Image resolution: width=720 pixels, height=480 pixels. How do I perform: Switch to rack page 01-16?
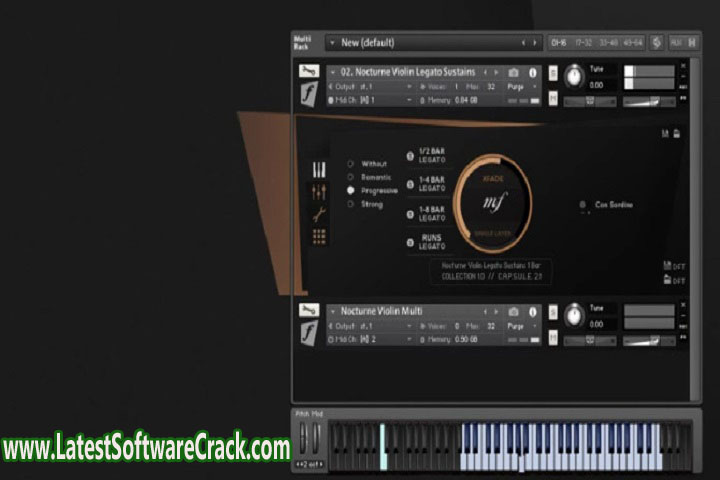pyautogui.click(x=559, y=43)
